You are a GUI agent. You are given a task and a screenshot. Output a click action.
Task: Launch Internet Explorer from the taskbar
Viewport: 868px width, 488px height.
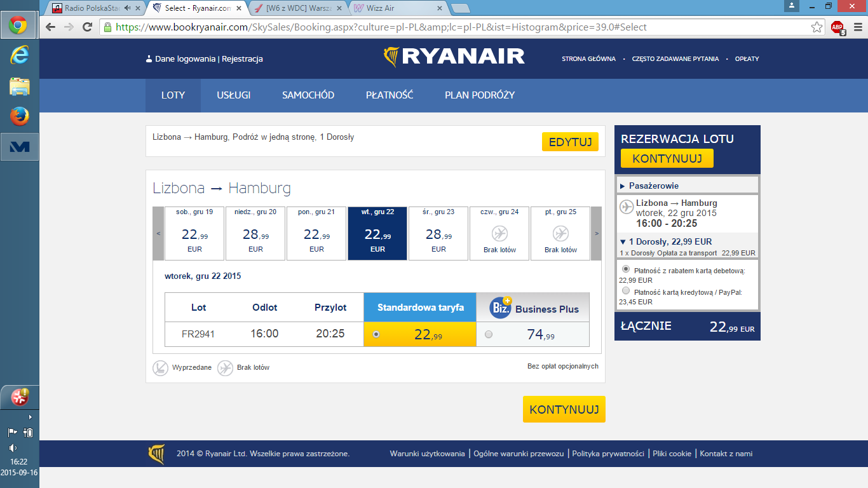click(x=20, y=55)
